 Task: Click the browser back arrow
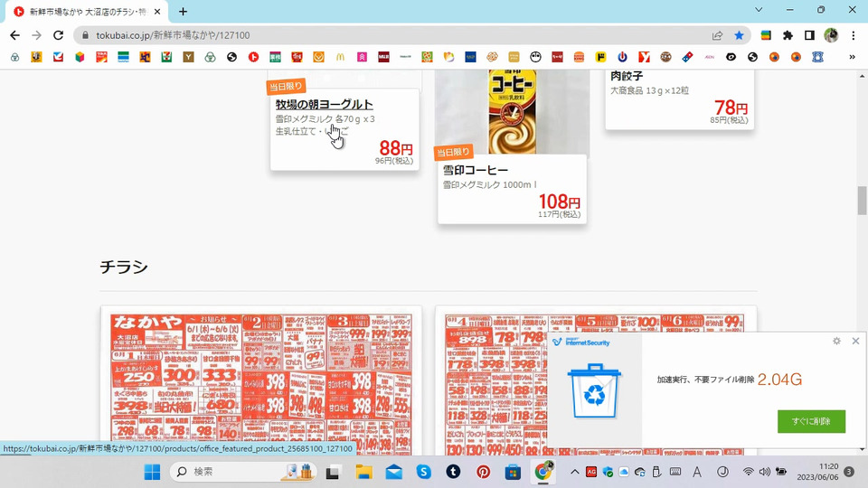tap(15, 35)
